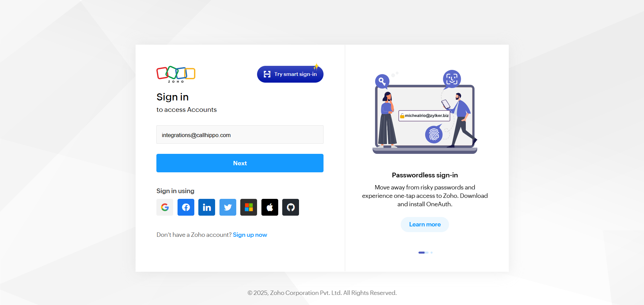
Task: Click the "Sign in" heading text
Action: coord(172,97)
